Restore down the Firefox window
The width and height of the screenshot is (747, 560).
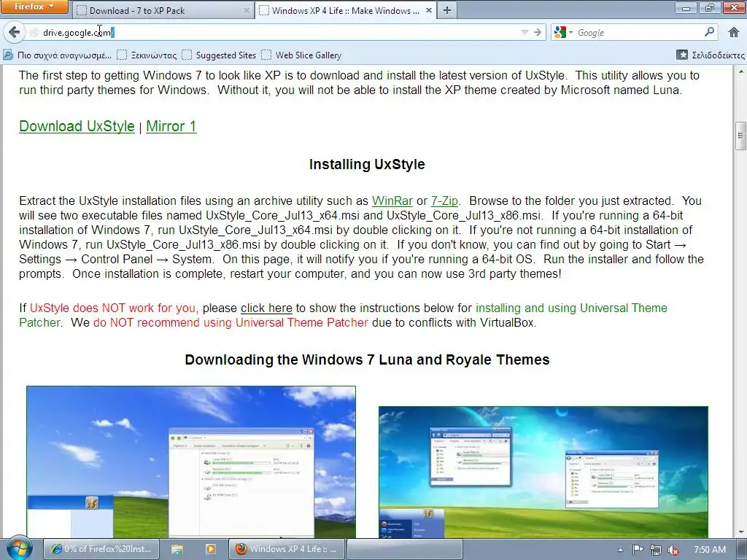click(x=710, y=7)
